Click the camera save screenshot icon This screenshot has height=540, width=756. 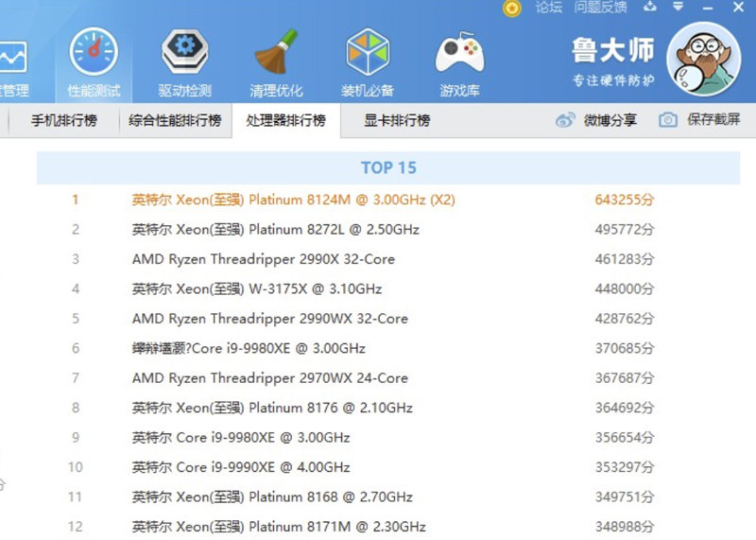point(668,120)
